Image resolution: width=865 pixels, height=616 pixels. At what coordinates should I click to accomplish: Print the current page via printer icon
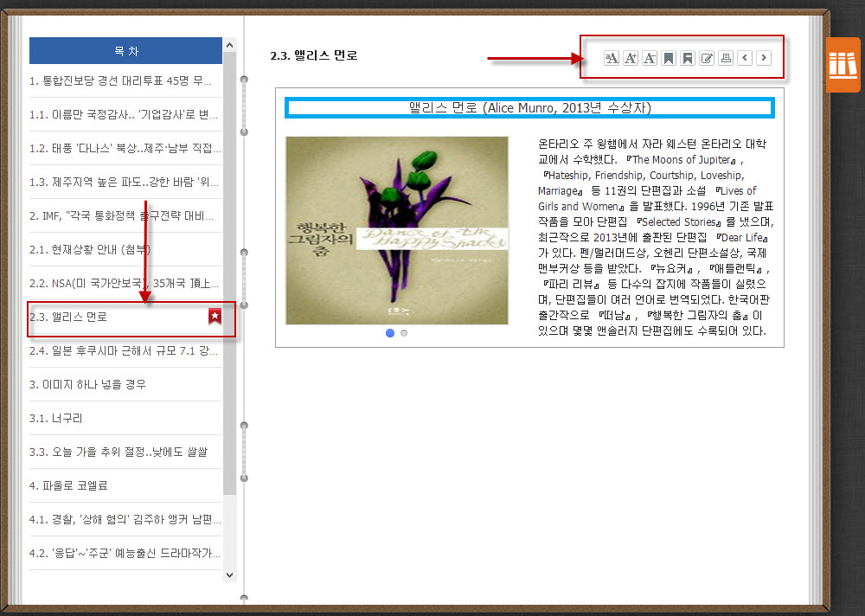point(726,58)
